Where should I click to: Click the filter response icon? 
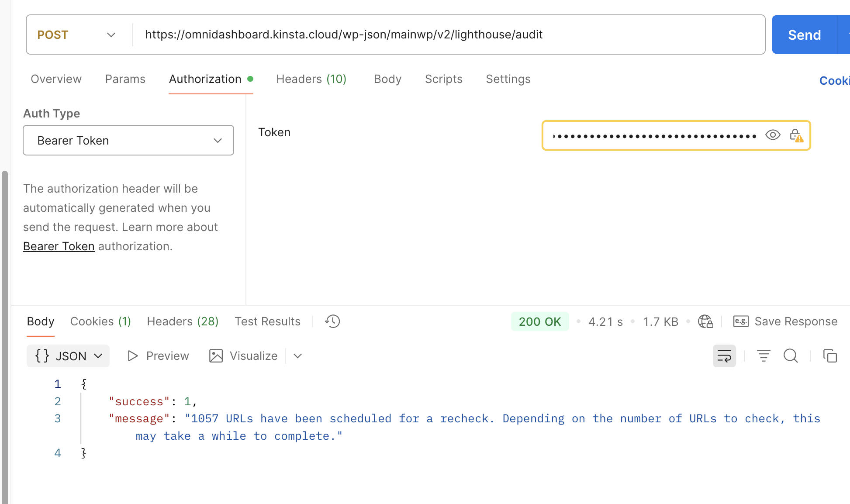[764, 356]
